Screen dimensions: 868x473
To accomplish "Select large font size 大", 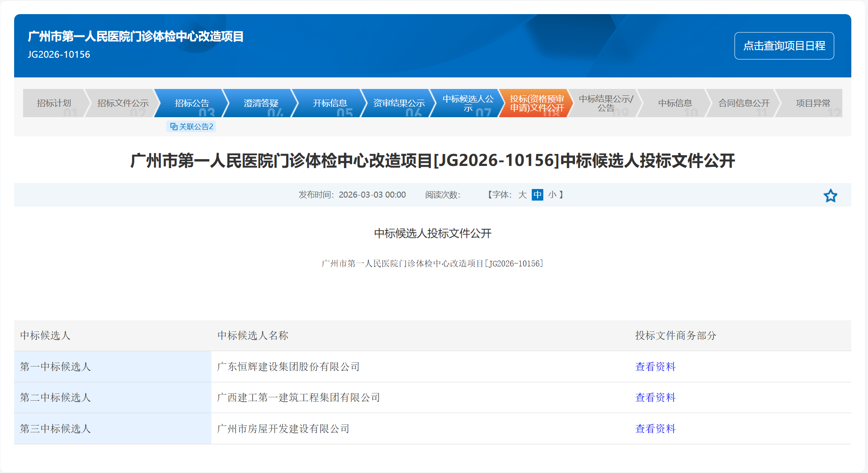I will click(522, 195).
